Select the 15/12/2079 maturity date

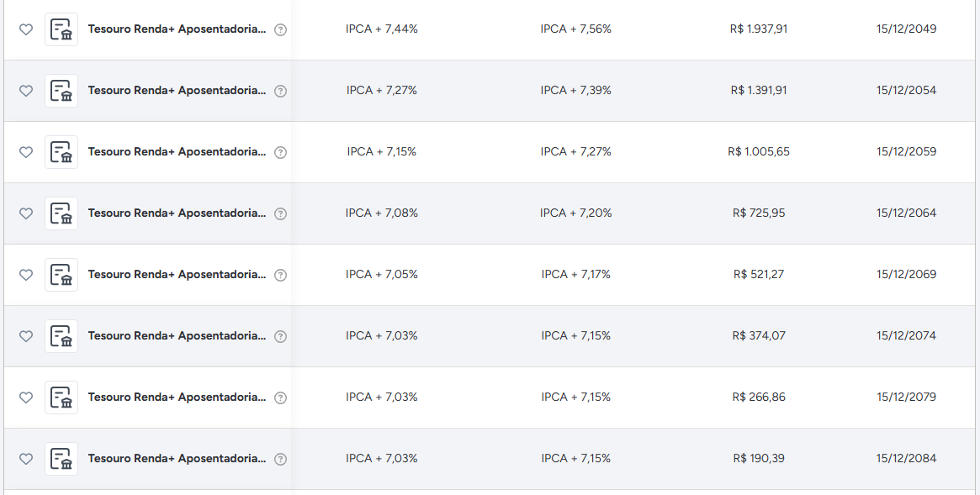906,397
